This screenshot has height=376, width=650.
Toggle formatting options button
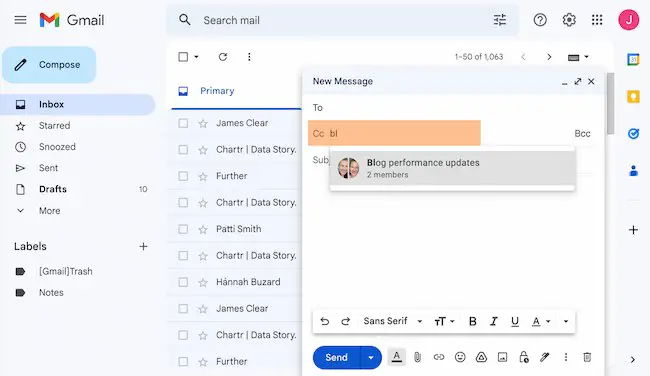pyautogui.click(x=397, y=357)
